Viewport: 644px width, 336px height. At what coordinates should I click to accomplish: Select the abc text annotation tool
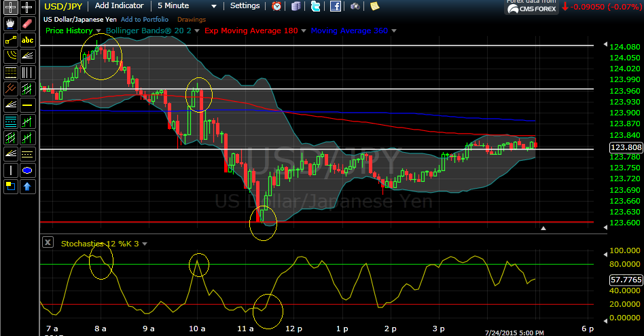[x=27, y=40]
